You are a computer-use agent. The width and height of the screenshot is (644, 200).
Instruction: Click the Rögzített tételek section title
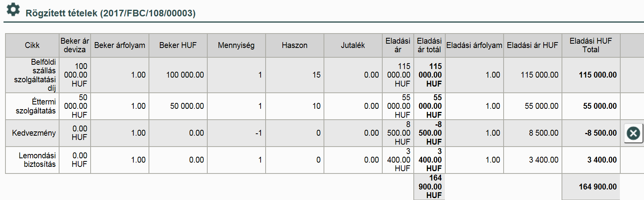(110, 13)
